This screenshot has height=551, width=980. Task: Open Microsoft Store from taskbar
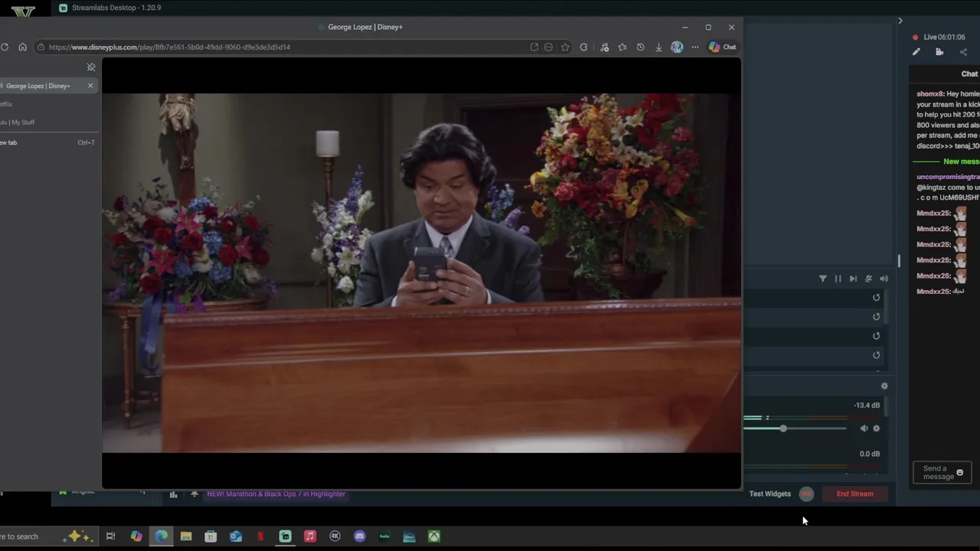point(211,536)
